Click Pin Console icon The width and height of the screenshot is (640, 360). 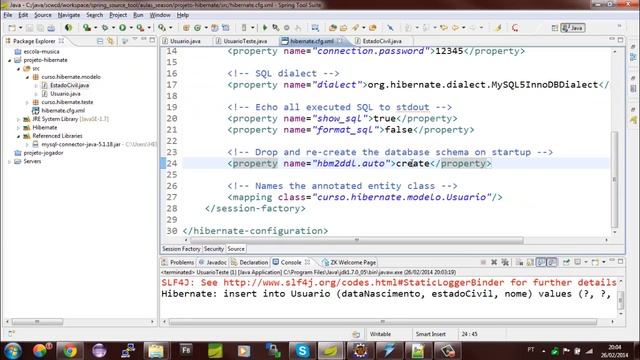566,262
